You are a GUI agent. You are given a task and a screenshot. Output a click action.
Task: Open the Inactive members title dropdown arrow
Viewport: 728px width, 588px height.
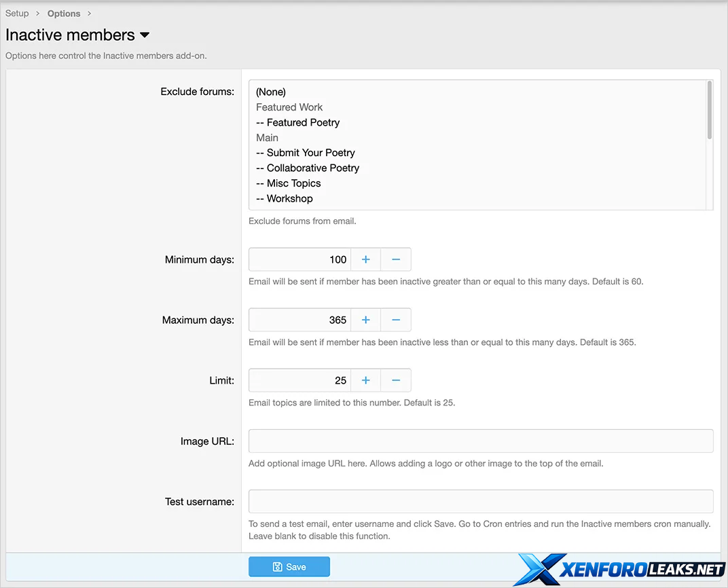tap(145, 35)
